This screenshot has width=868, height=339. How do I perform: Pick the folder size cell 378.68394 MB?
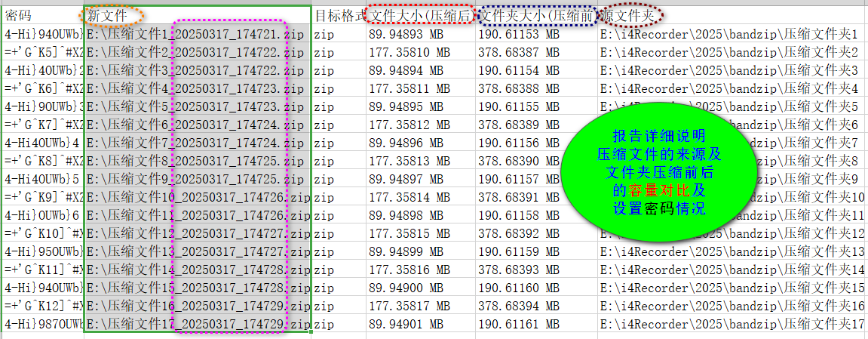click(x=536, y=306)
